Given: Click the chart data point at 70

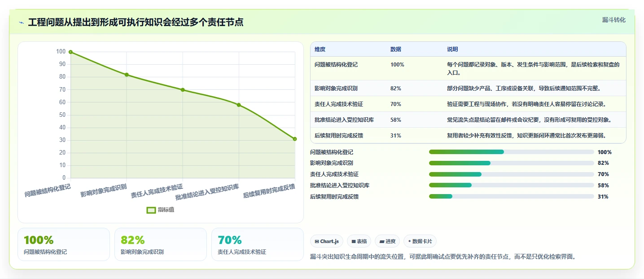Looking at the screenshot, I should click(x=183, y=90).
